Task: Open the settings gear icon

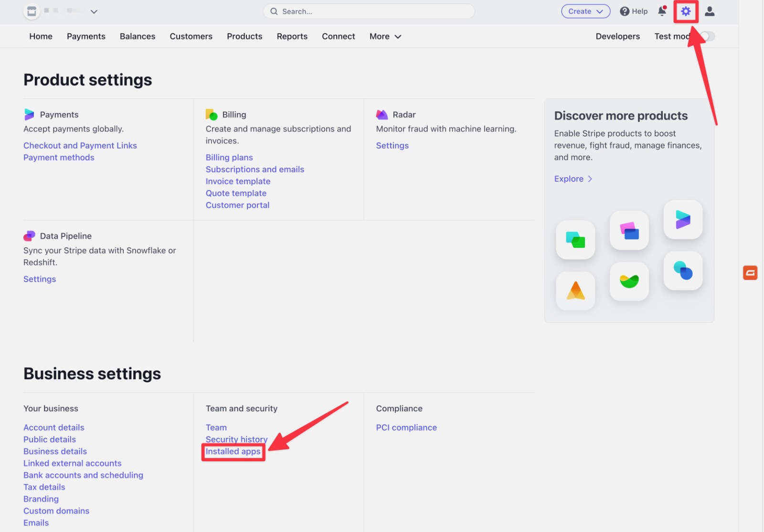Action: [686, 11]
